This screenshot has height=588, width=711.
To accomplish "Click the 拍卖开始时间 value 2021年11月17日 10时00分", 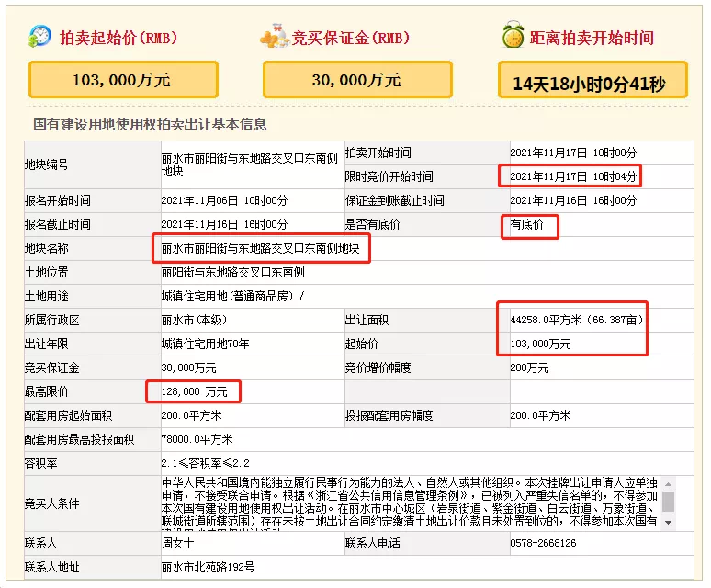I will pyautogui.click(x=573, y=153).
